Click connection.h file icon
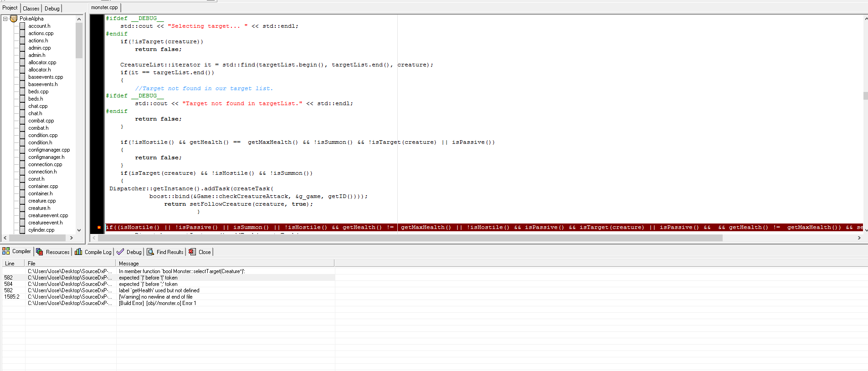This screenshot has width=868, height=371. point(22,172)
